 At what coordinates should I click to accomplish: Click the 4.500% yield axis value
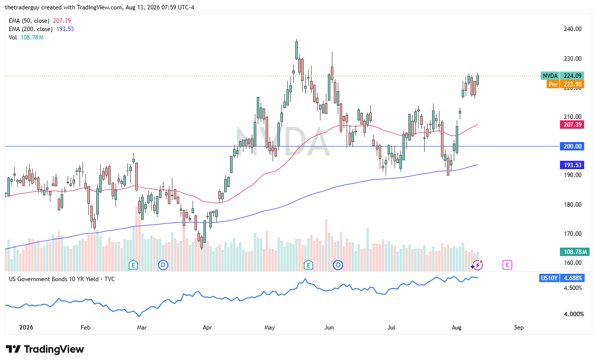coord(574,288)
